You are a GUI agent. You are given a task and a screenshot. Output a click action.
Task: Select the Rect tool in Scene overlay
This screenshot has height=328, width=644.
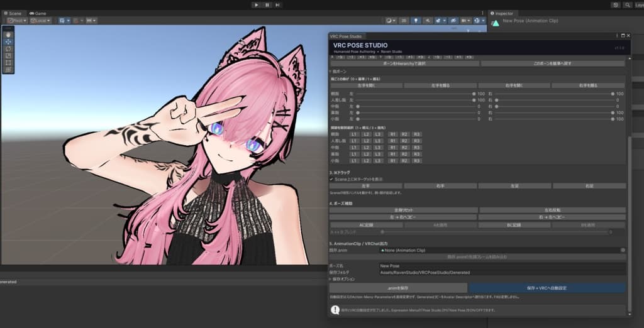tap(8, 63)
